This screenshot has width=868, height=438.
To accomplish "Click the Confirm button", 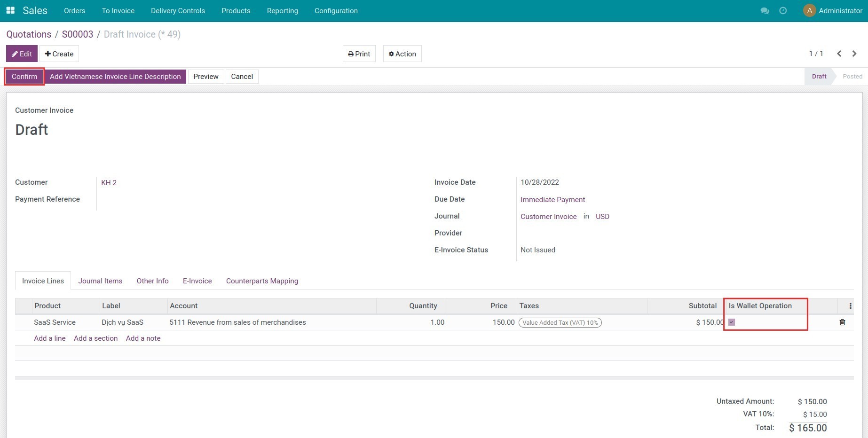I will click(x=24, y=76).
